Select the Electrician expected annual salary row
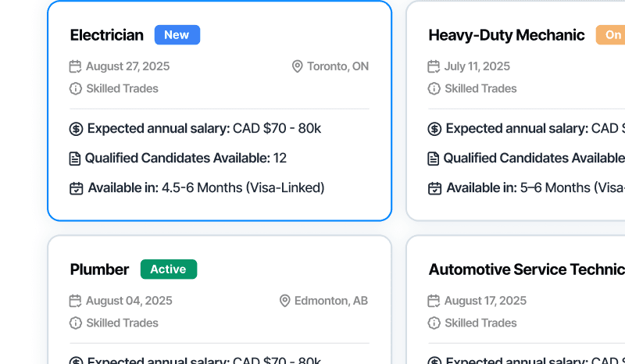Screen dimensions: 625x364 pyautogui.click(x=195, y=129)
